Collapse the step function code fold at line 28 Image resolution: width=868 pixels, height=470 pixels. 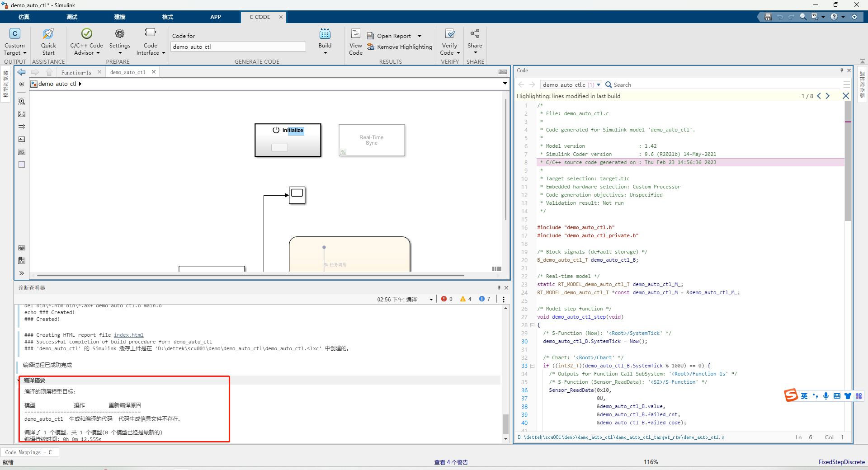click(x=532, y=325)
